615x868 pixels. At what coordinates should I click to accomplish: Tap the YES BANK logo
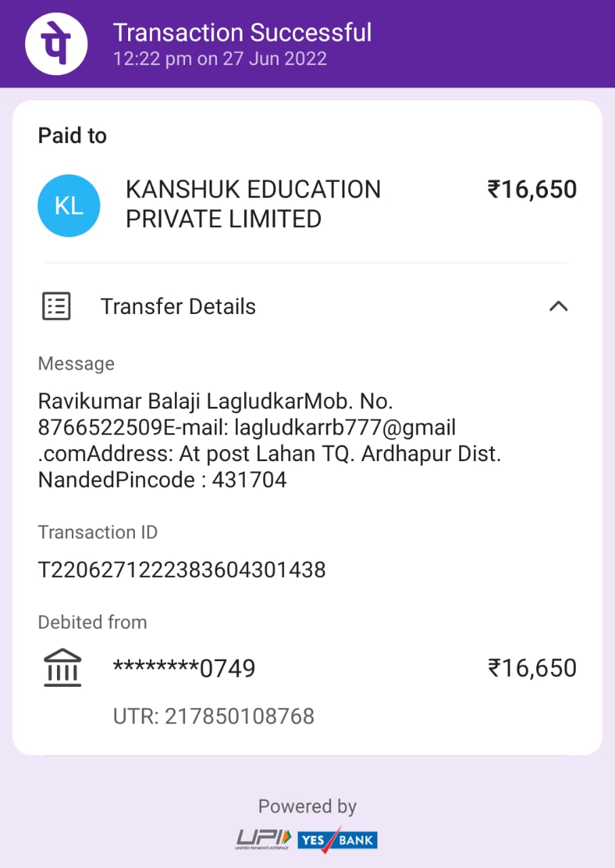(x=337, y=840)
